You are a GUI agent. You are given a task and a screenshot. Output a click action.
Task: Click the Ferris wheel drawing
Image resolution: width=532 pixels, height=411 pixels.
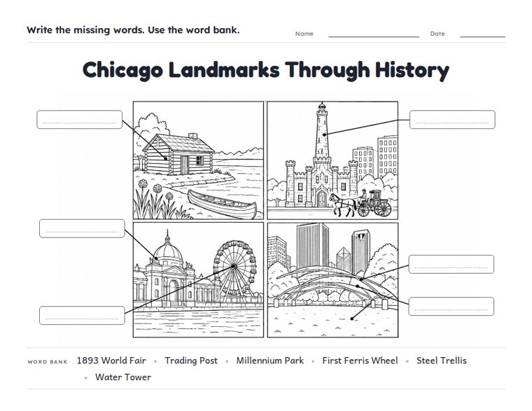tap(234, 269)
